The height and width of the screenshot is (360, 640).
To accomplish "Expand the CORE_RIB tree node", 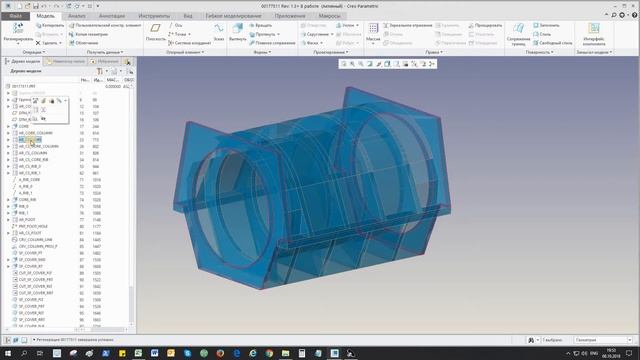I will click(x=8, y=200).
